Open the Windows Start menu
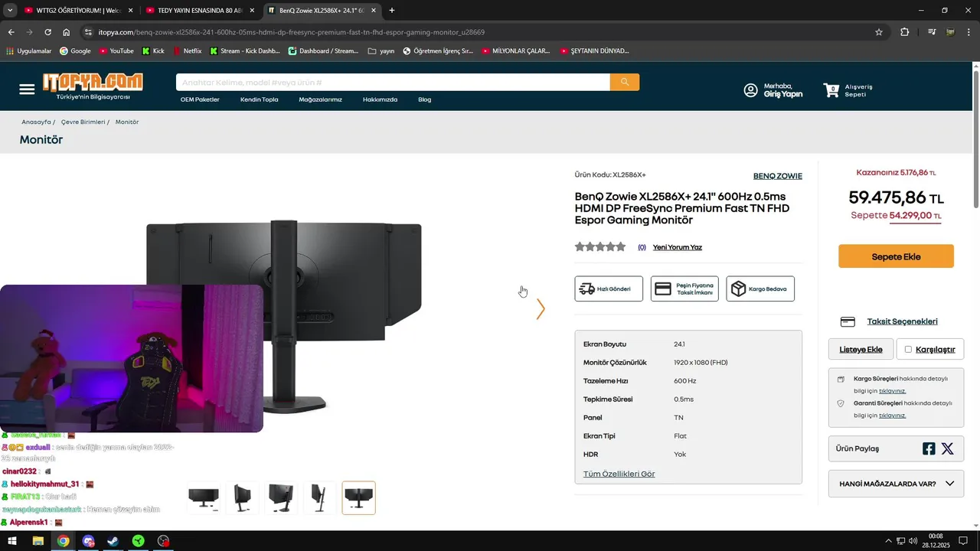 click(12, 541)
